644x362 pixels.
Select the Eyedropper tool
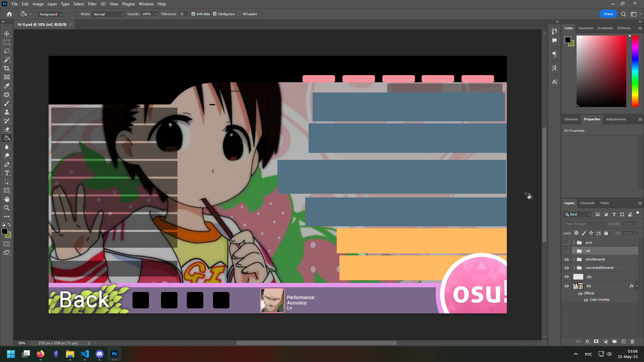[7, 86]
